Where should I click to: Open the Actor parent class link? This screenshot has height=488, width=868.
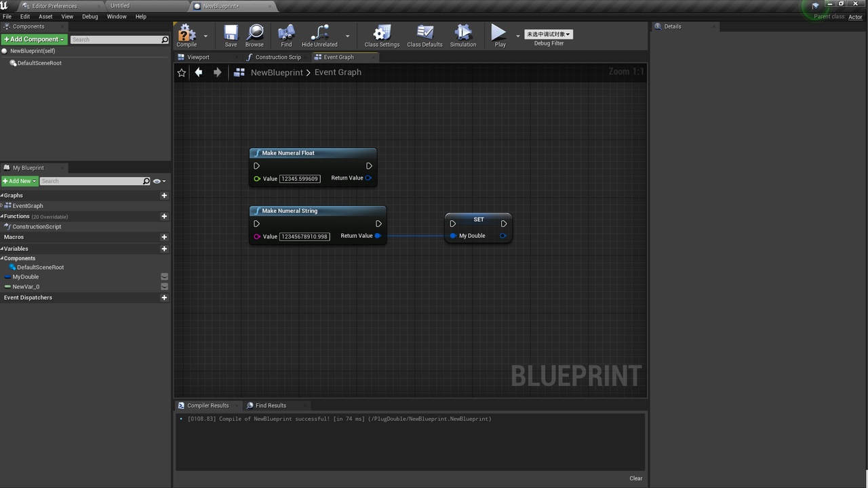click(856, 17)
